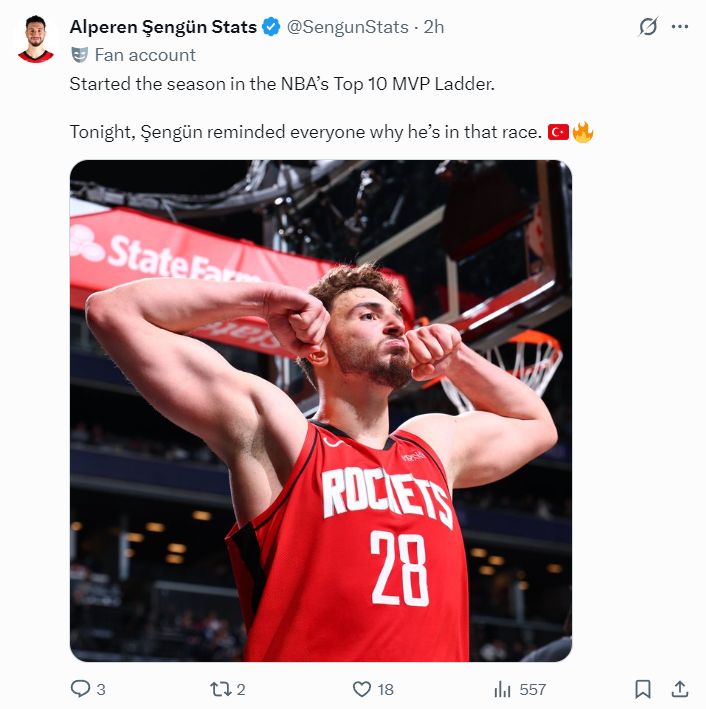Open the Alperen Şengün Stats display name

pyautogui.click(x=163, y=27)
